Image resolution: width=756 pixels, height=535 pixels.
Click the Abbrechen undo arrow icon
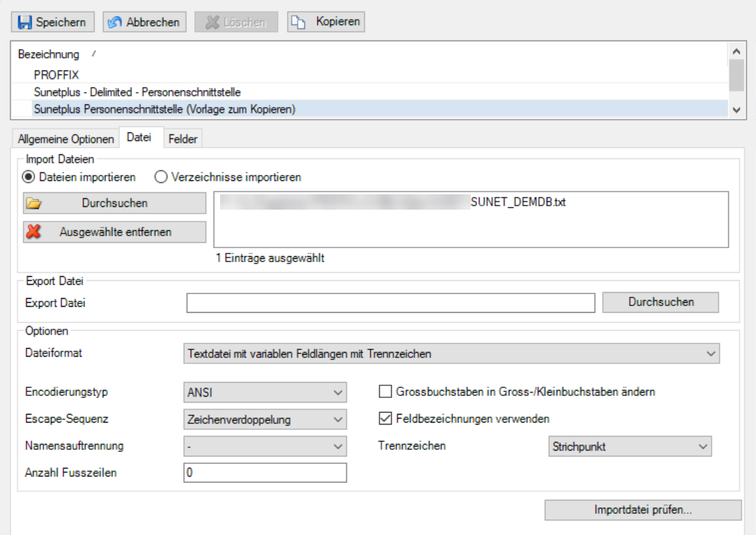pyautogui.click(x=114, y=22)
